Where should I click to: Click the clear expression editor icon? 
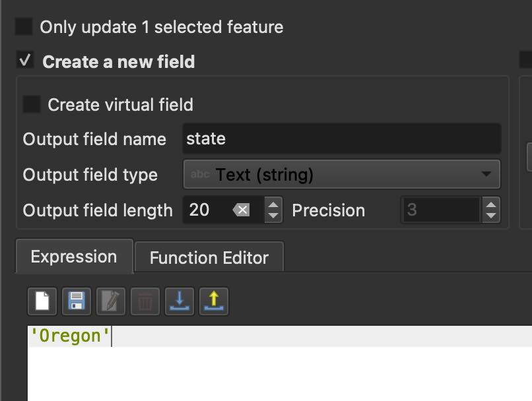(x=42, y=301)
